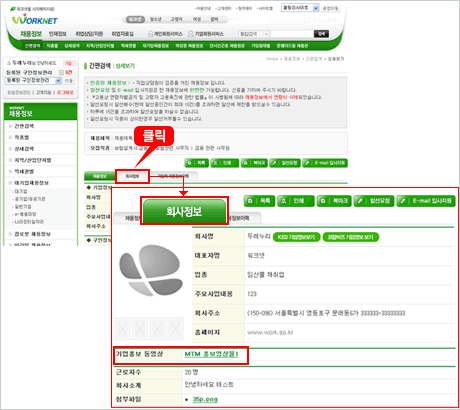Click the large 북마크 bookmark button
This screenshot has height=410, width=460.
(334, 201)
